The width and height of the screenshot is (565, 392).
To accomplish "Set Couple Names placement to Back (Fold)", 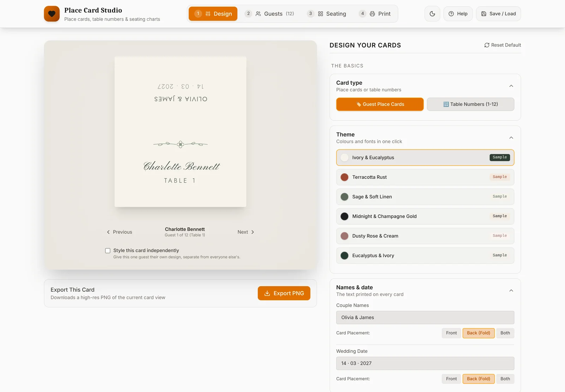I will (478, 333).
